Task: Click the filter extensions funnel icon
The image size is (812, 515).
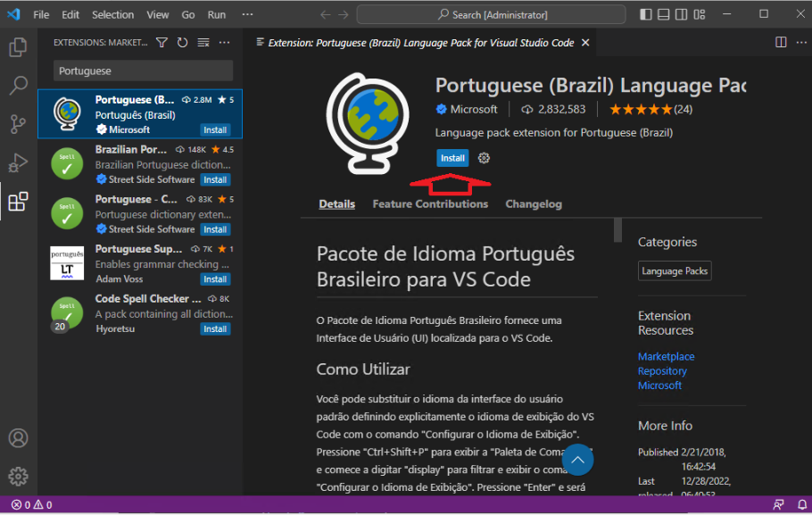Action: (x=161, y=41)
